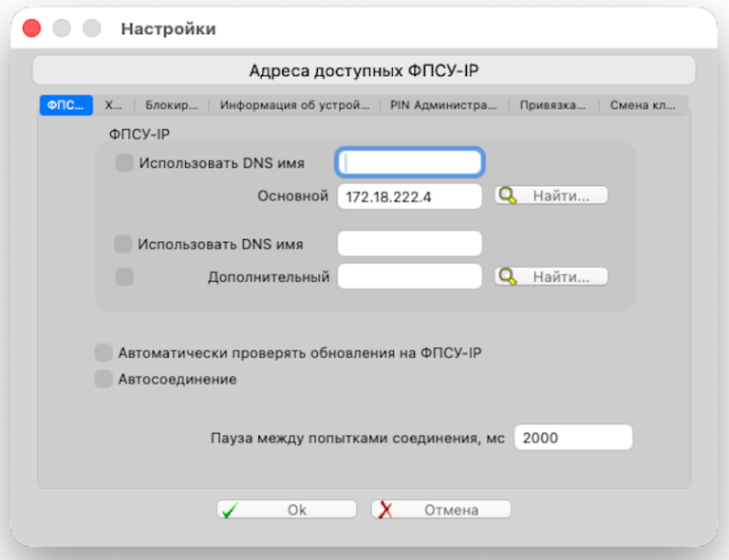This screenshot has height=560, width=729.
Task: Click Пауза между попытками соединения, мс label
Action: (x=358, y=438)
